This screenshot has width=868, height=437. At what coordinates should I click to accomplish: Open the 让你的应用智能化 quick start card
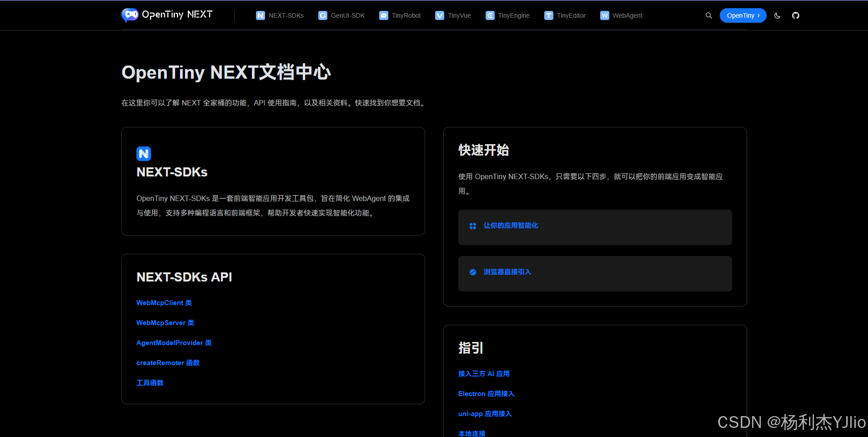click(595, 227)
